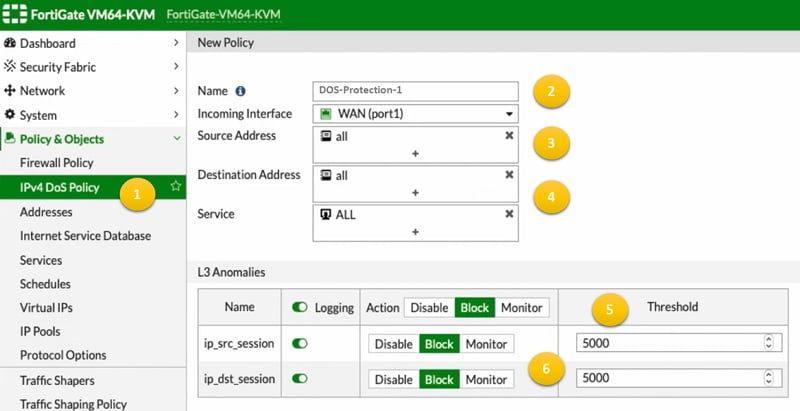Viewport: 800px width, 411px height.
Task: Open Addresses menu item
Action: (46, 212)
